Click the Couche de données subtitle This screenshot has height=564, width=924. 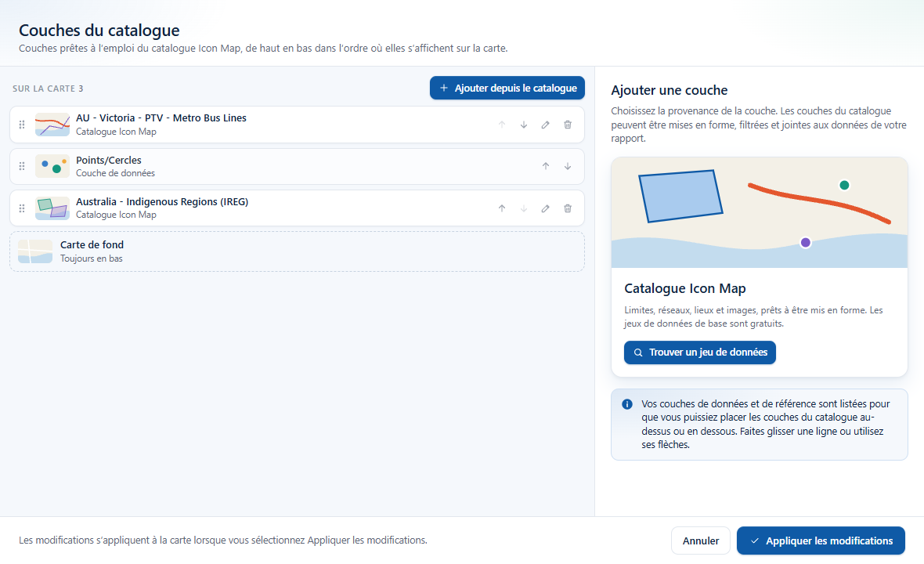point(116,173)
